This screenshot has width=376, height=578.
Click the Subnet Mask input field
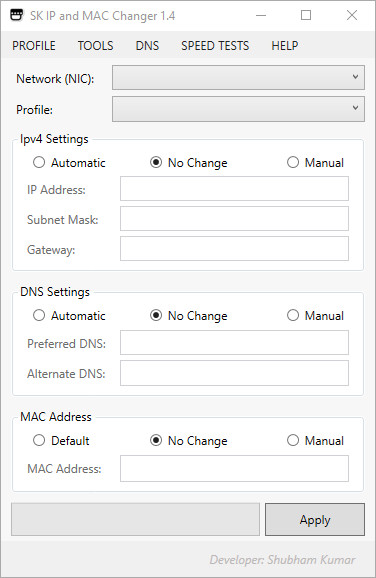point(234,219)
